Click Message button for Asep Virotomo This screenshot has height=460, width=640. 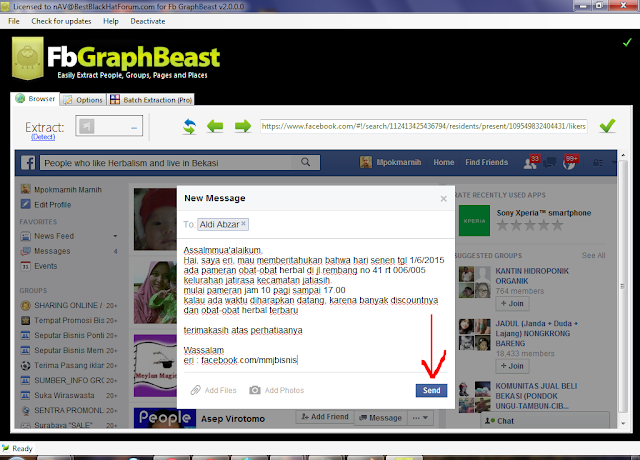pyautogui.click(x=380, y=418)
